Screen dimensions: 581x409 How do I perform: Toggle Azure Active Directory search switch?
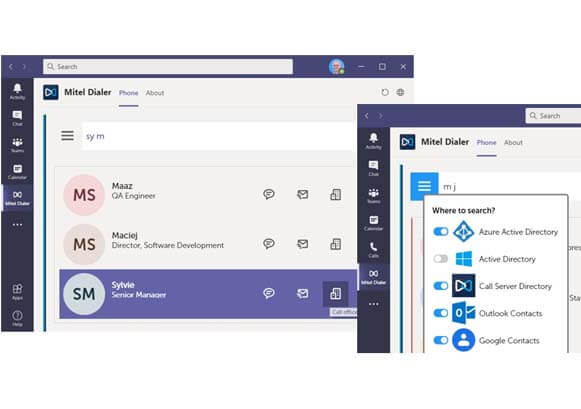tap(441, 232)
